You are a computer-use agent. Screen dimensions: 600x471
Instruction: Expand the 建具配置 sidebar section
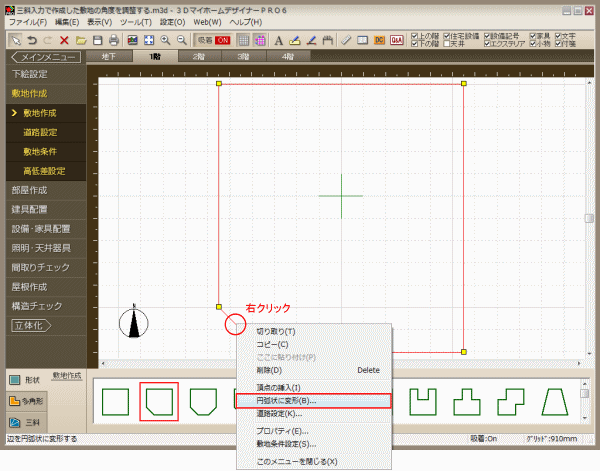pos(30,208)
